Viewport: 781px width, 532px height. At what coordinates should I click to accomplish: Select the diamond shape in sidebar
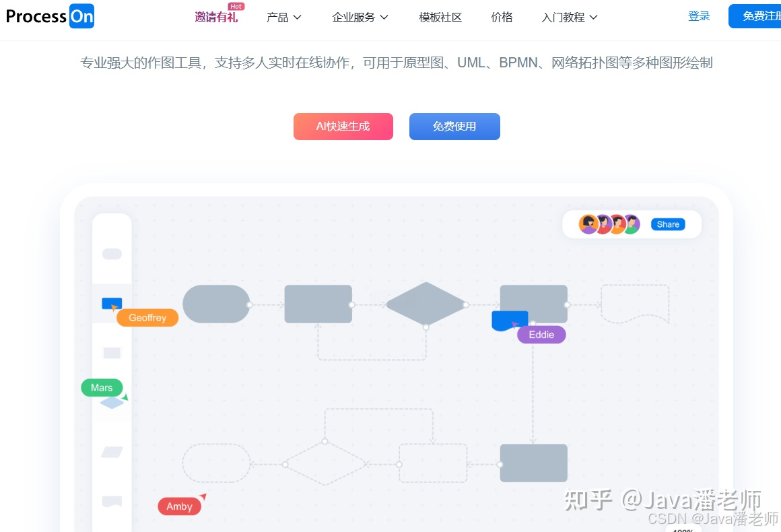[112, 403]
